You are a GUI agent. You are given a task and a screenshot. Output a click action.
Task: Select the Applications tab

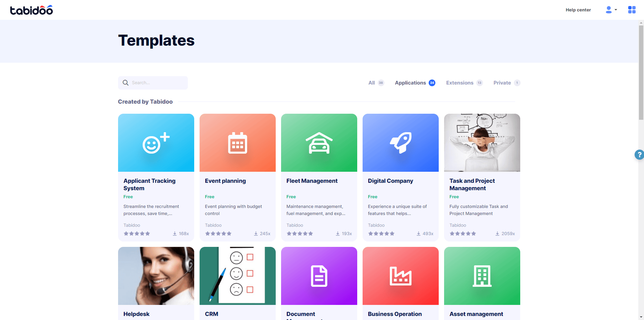pyautogui.click(x=415, y=83)
